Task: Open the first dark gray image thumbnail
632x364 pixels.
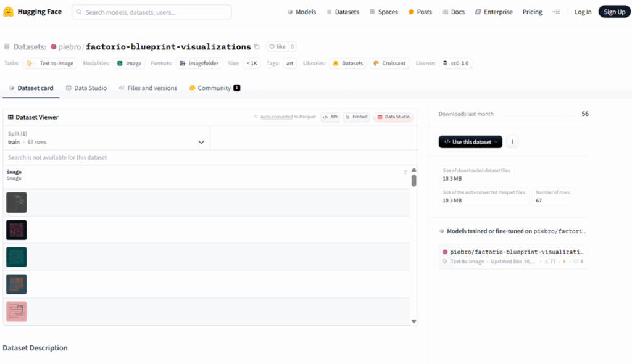Action: coord(17,202)
